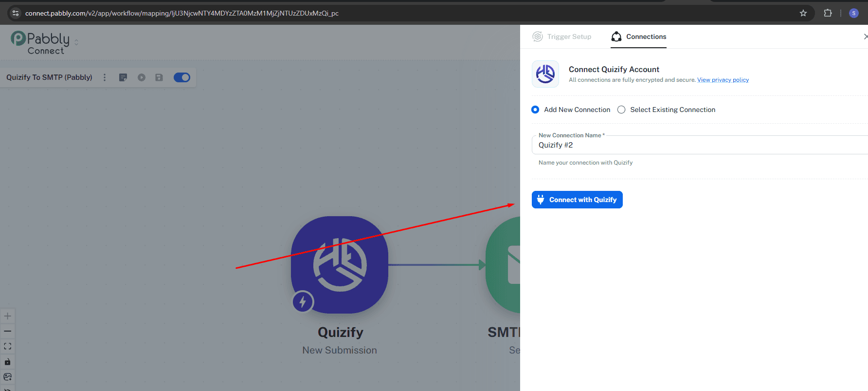This screenshot has height=391, width=868.
Task: Bookmark this page with star icon
Action: pos(803,13)
